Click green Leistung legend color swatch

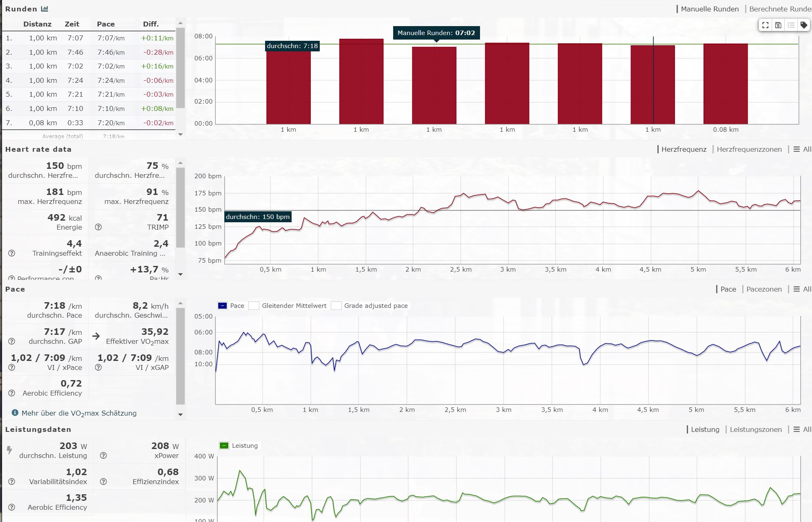tap(224, 446)
